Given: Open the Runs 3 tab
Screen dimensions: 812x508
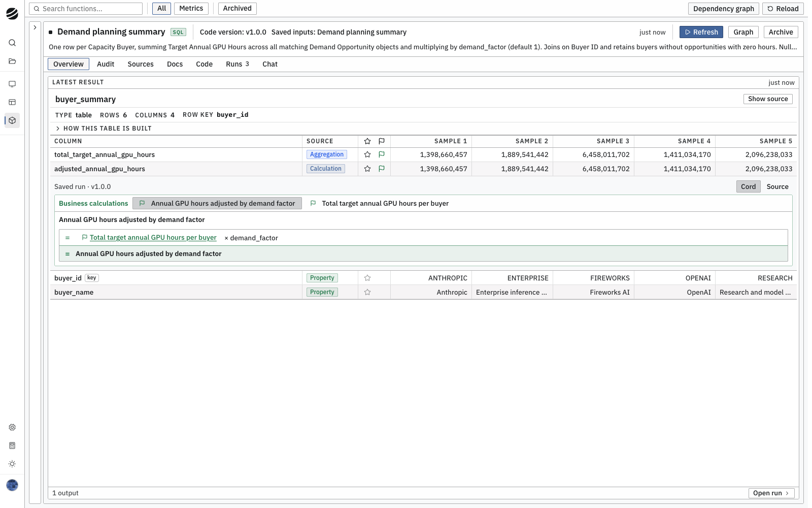Looking at the screenshot, I should click(238, 64).
